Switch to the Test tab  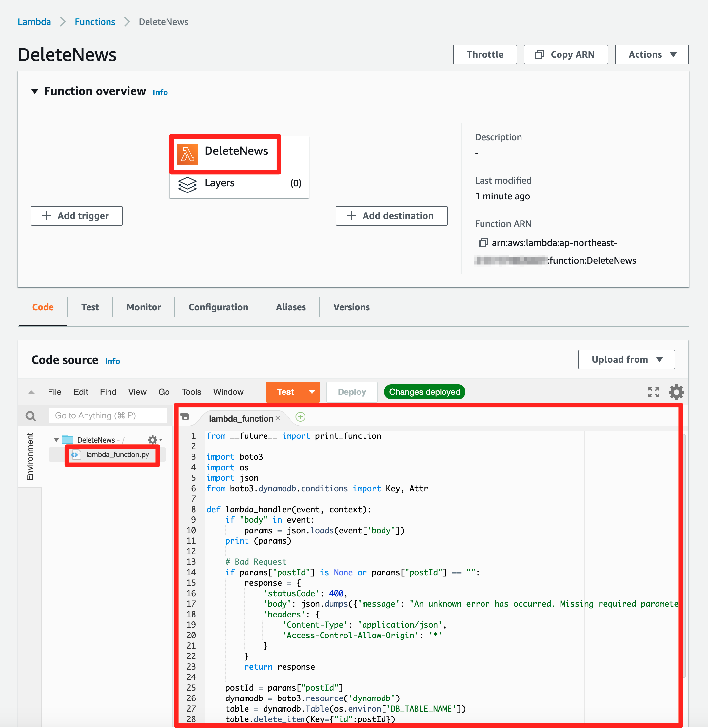tap(90, 307)
